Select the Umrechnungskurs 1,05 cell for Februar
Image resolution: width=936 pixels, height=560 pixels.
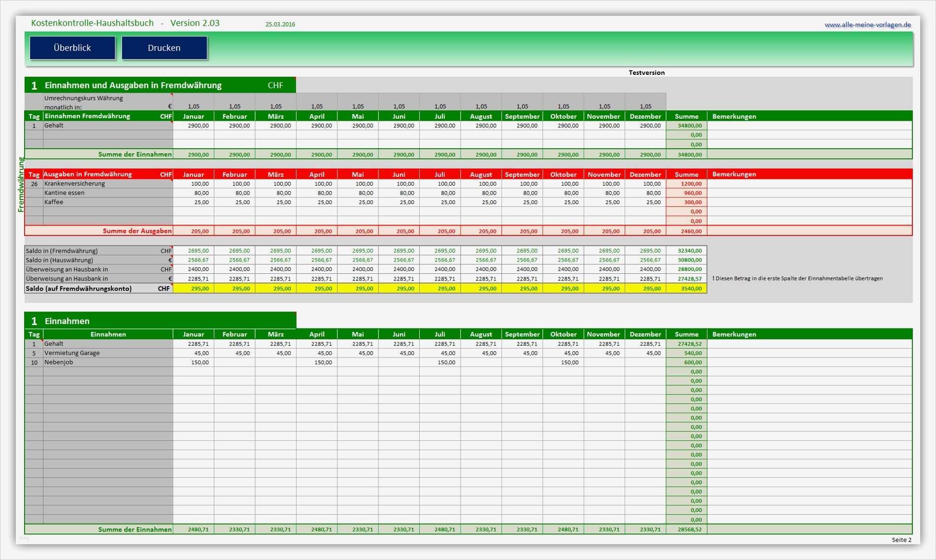pos(234,105)
